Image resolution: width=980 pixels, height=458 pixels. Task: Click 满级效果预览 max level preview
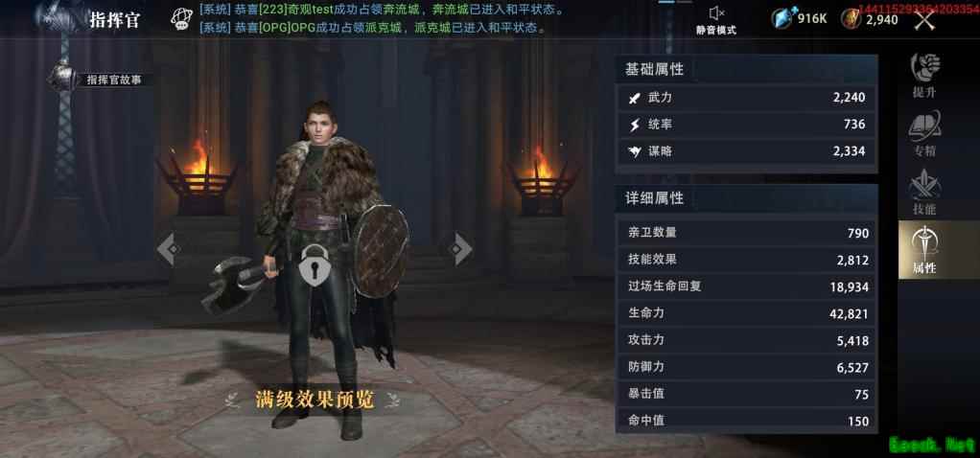click(x=315, y=400)
